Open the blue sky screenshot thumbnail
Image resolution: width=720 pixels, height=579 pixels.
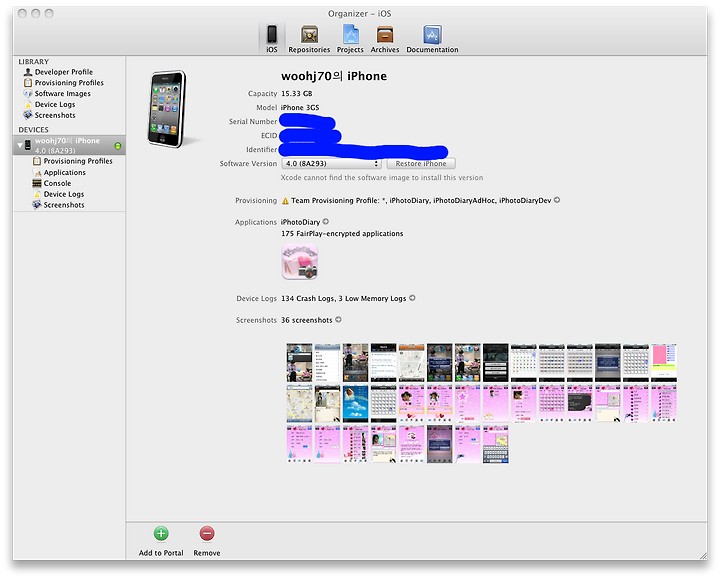(355, 404)
